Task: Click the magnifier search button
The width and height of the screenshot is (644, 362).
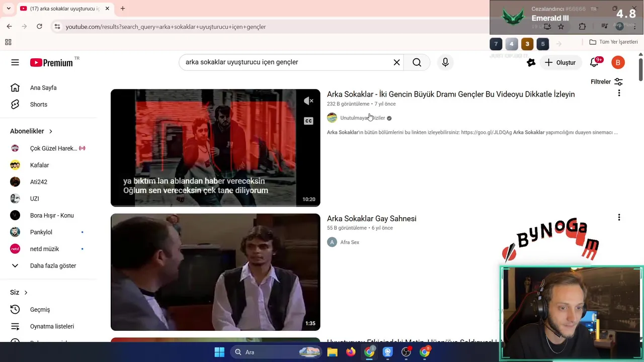Action: click(417, 62)
